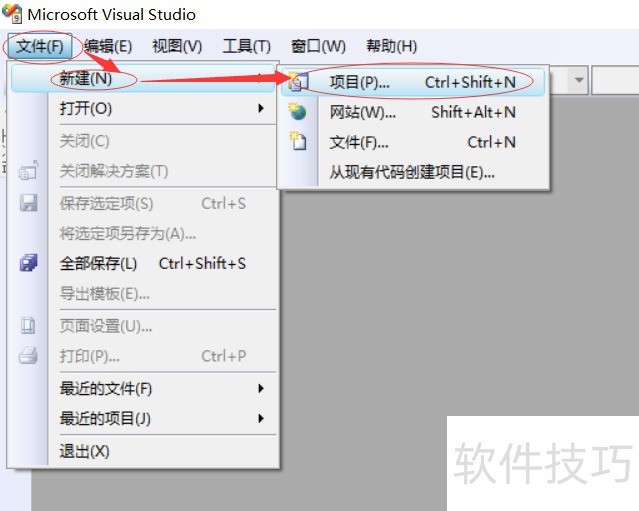Click 退出(X) to exit
This screenshot has width=639, height=511.
pos(143,451)
